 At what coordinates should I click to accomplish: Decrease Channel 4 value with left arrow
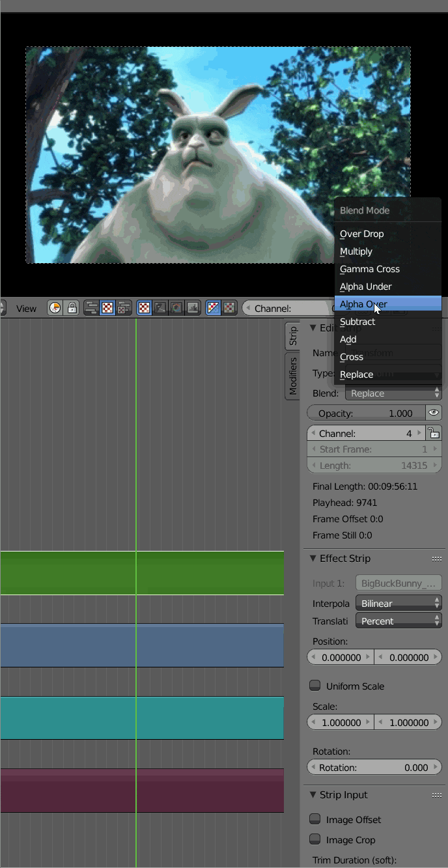[313, 434]
